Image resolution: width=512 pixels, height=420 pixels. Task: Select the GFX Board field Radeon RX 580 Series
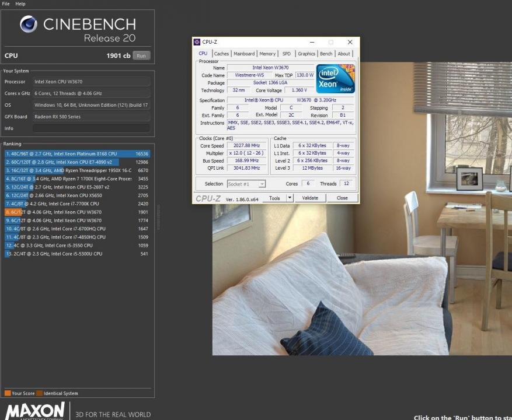91,117
